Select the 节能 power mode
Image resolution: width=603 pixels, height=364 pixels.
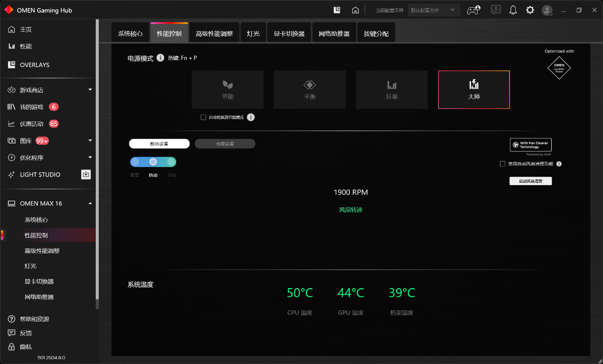coord(227,89)
